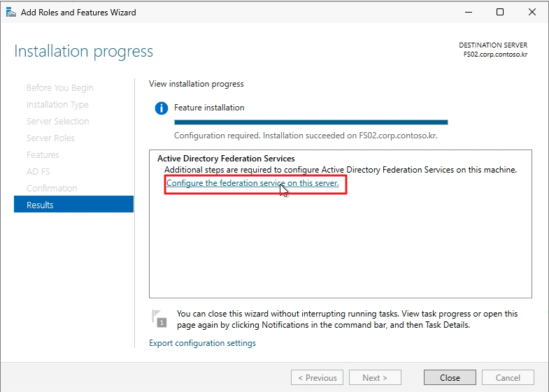The image size is (549, 392).
Task: Click the feature installation progress bar
Action: [x=311, y=122]
